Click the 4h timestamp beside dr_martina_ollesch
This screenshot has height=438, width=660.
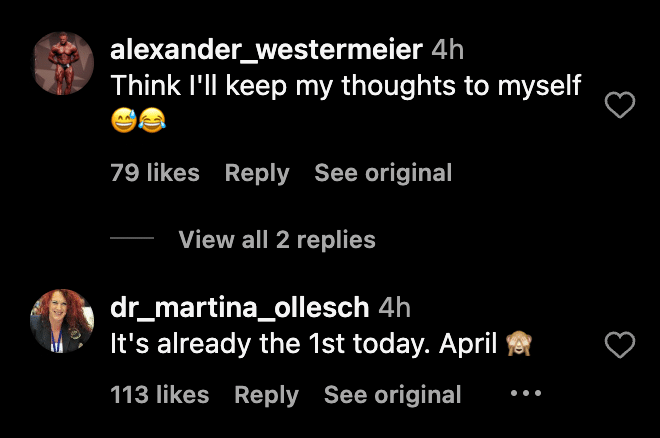pyautogui.click(x=395, y=307)
